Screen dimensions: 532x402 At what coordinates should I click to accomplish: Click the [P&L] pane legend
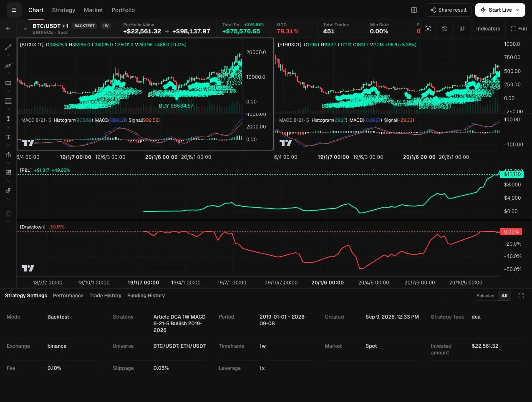tap(45, 171)
